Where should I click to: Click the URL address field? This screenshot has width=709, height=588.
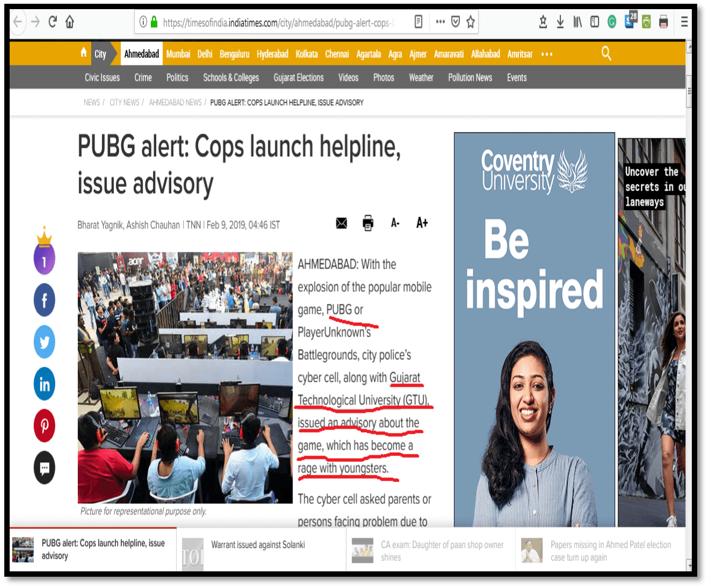[279, 23]
